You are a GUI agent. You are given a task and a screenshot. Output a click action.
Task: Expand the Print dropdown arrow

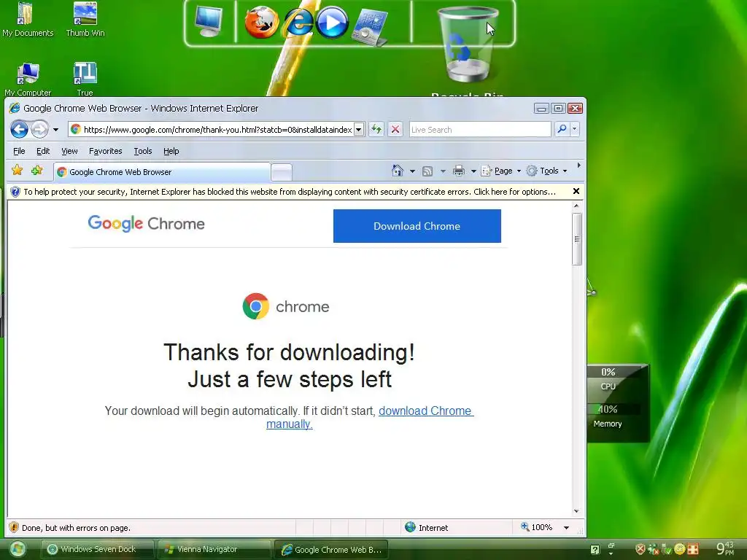coord(473,171)
